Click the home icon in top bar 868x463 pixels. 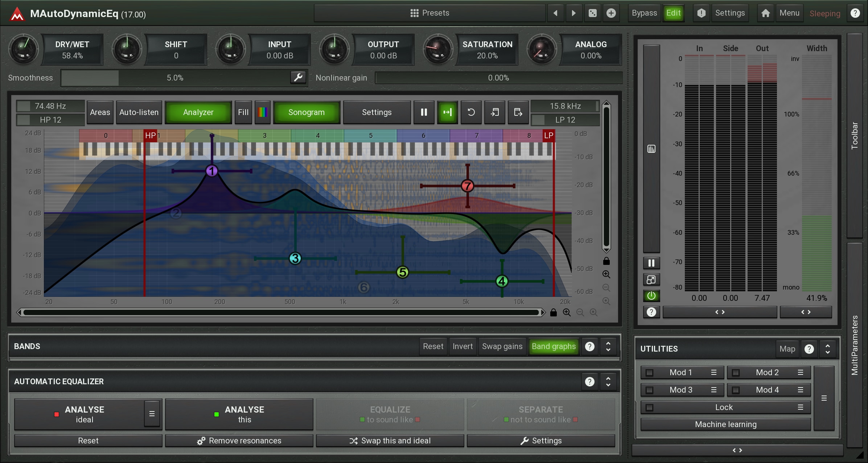[x=765, y=13]
